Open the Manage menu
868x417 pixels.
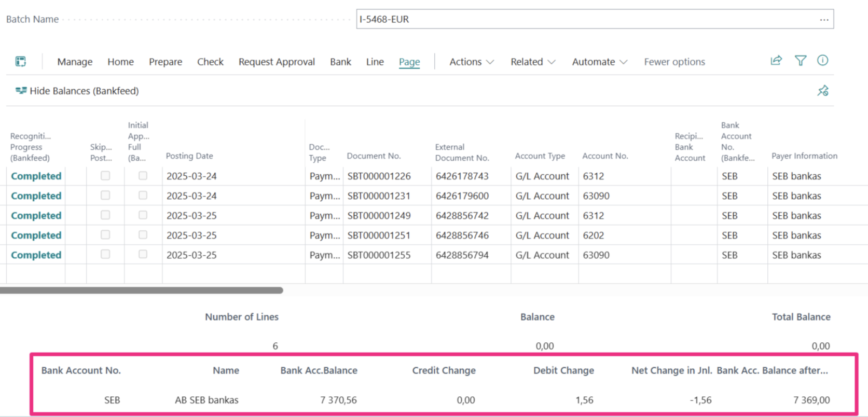click(75, 62)
